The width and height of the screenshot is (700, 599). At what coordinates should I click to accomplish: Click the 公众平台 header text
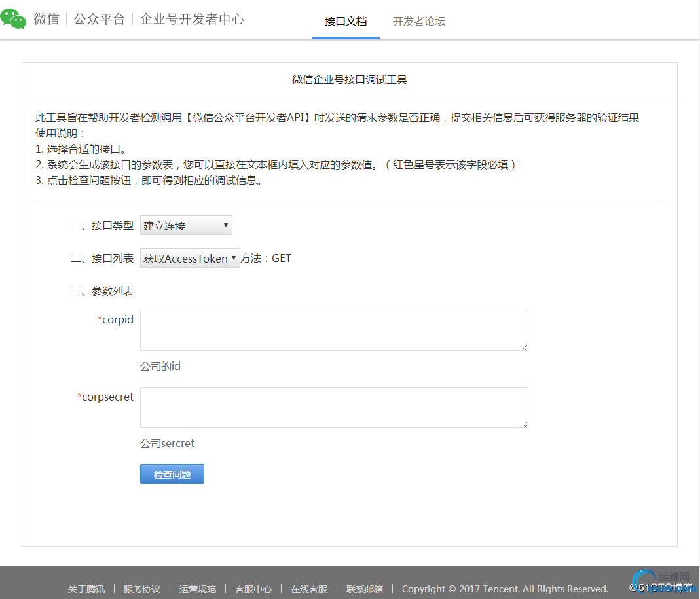tap(100, 19)
